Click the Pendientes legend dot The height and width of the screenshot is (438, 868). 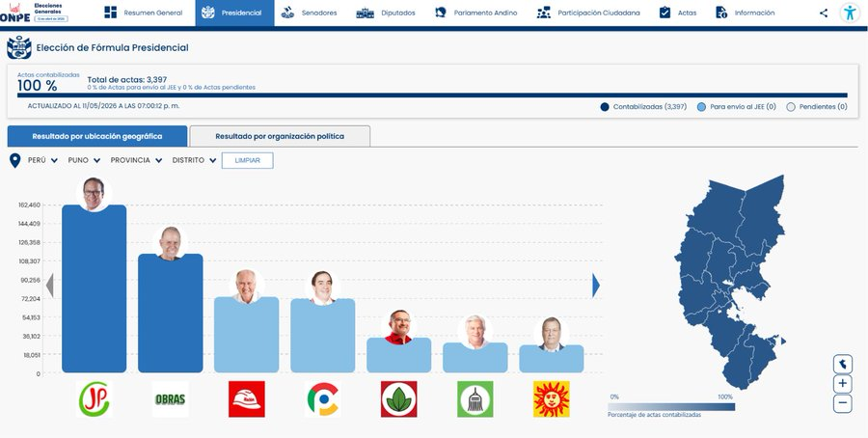[791, 107]
